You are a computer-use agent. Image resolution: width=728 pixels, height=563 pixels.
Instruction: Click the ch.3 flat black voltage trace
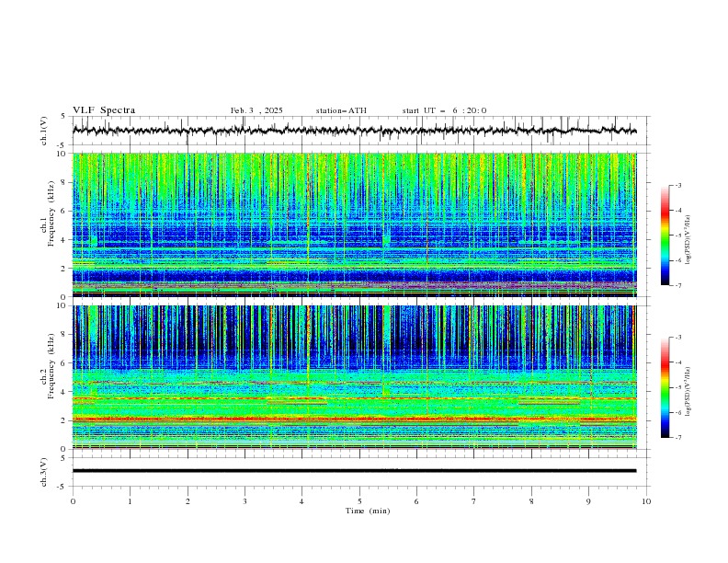point(354,471)
